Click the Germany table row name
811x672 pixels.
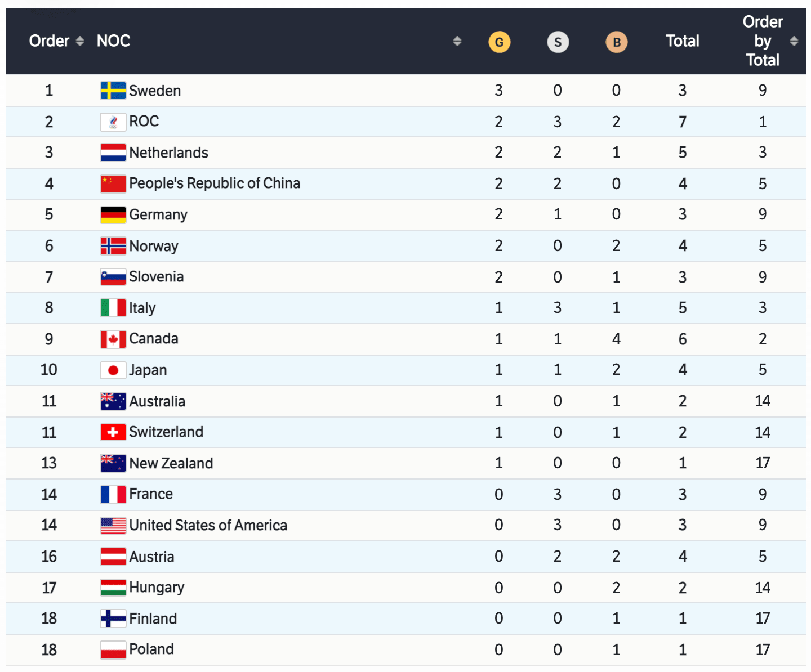pos(158,214)
